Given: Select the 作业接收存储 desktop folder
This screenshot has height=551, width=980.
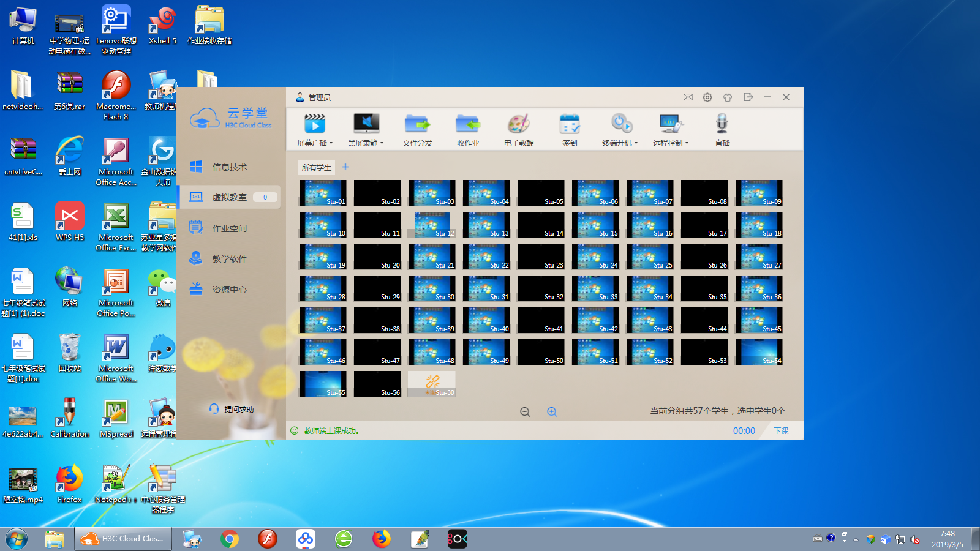Looking at the screenshot, I should click(209, 26).
